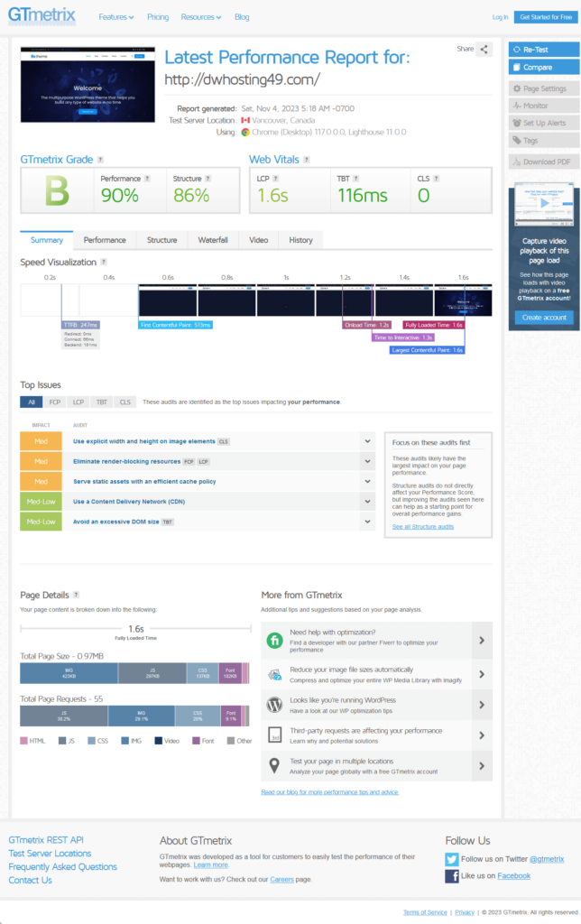Click the Imagify image compression icon

click(x=274, y=675)
